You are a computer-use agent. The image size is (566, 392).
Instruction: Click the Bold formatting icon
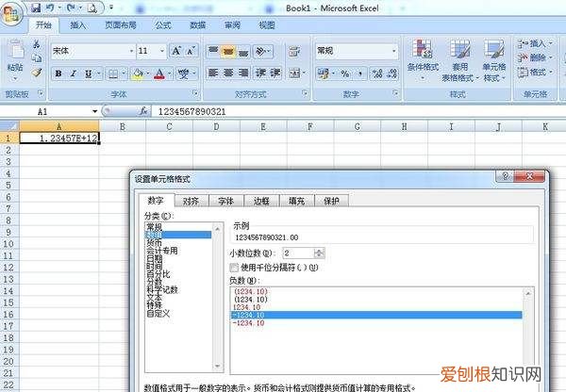pyautogui.click(x=58, y=73)
